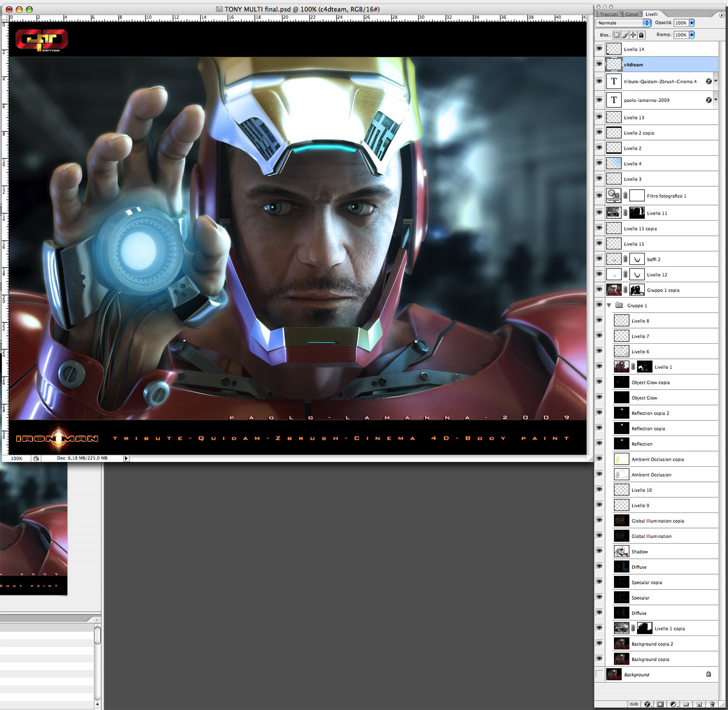
Task: Click the mask link chain on Livello 1 copia
Action: click(633, 628)
